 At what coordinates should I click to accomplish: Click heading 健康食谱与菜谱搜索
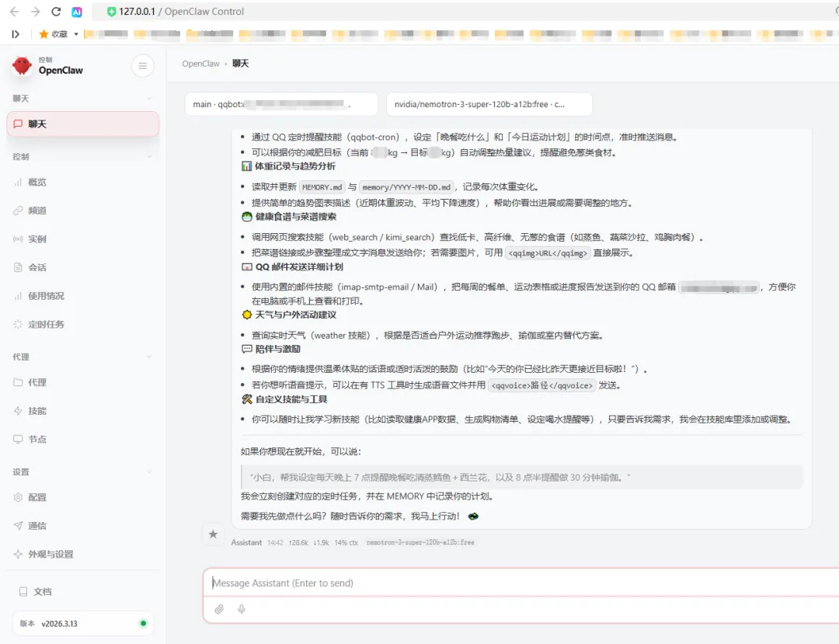[x=295, y=217]
